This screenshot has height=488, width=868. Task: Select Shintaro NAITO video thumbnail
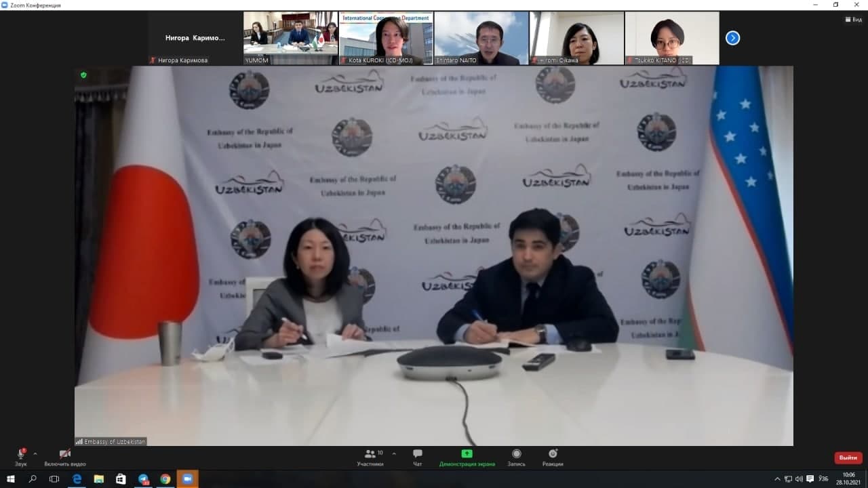[481, 38]
